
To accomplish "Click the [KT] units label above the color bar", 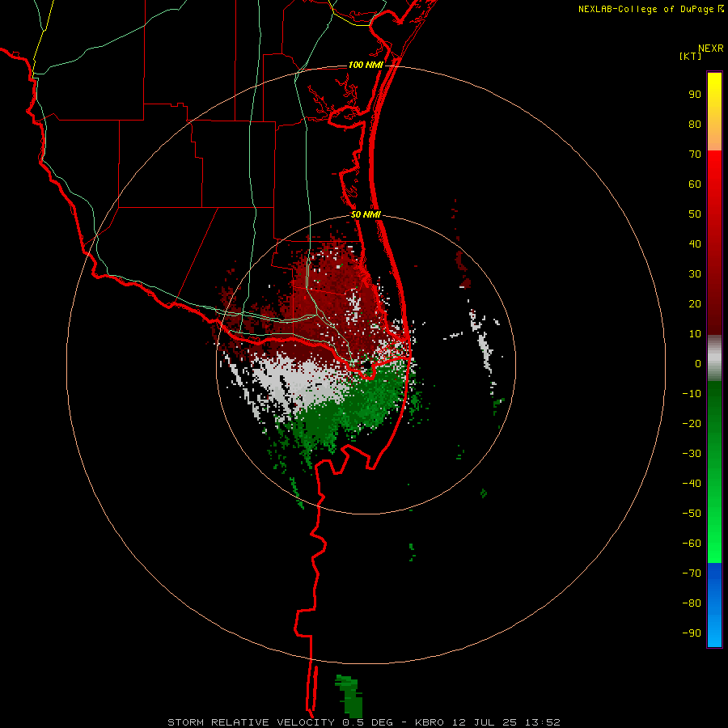I will coord(690,56).
